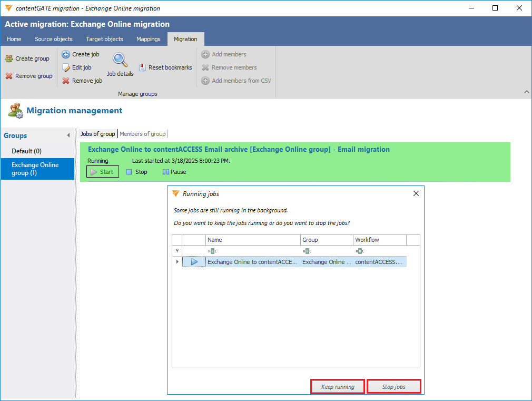Viewport: 532px width, 401px height.
Task: Expand the job row in Running jobs
Action: point(177,262)
